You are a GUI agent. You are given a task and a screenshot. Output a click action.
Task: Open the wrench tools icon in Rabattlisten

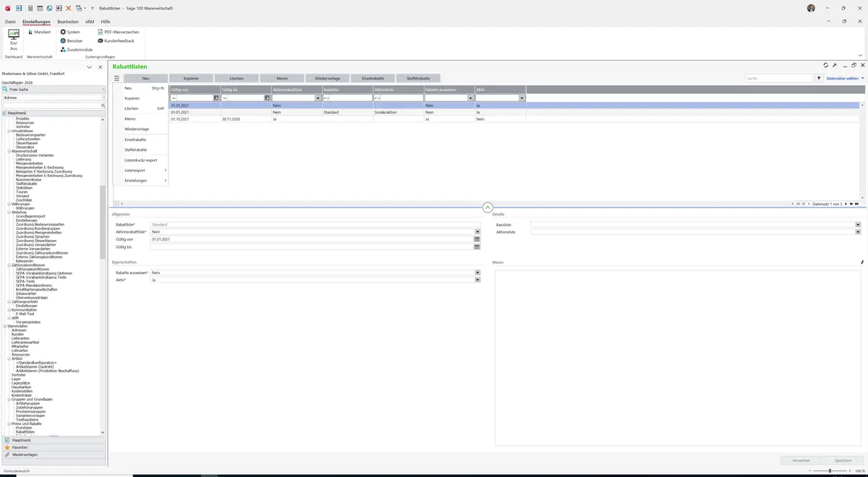click(835, 65)
